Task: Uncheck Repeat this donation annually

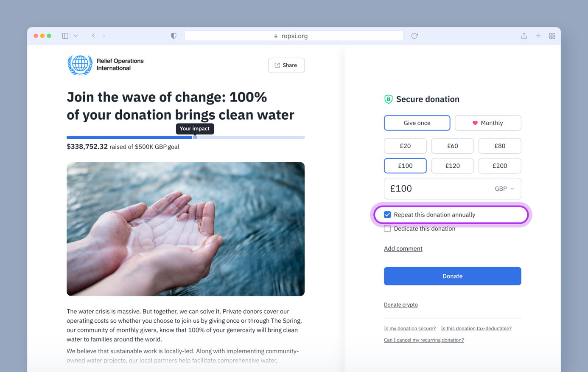Action: click(x=387, y=215)
